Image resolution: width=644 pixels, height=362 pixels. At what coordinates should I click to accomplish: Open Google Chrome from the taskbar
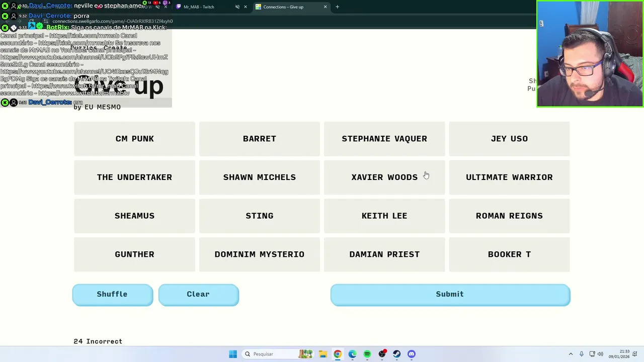pyautogui.click(x=338, y=354)
